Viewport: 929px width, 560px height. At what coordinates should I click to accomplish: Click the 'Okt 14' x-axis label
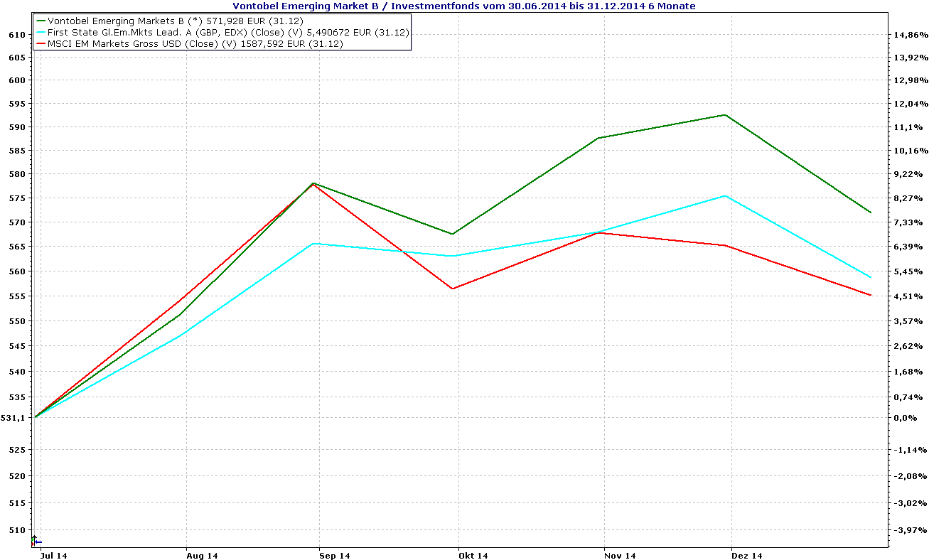pos(473,556)
